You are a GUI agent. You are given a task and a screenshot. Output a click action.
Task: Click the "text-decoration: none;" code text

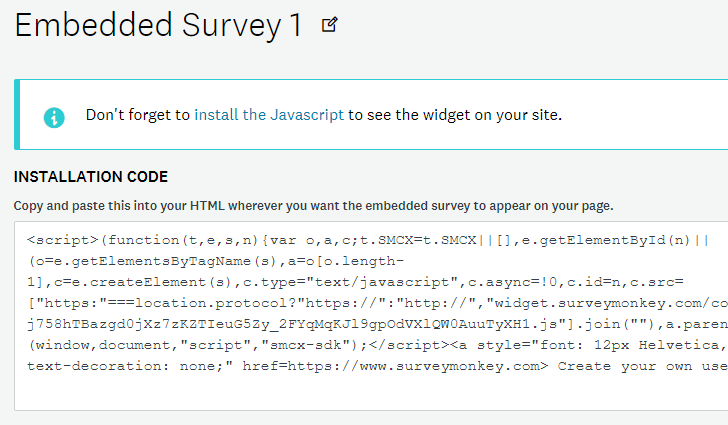[x=130, y=366]
